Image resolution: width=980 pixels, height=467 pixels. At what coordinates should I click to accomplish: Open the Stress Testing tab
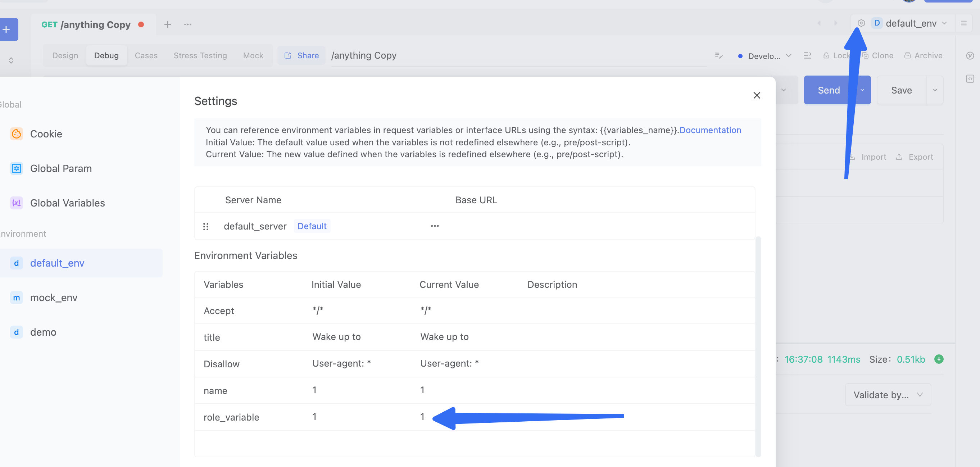pos(200,55)
